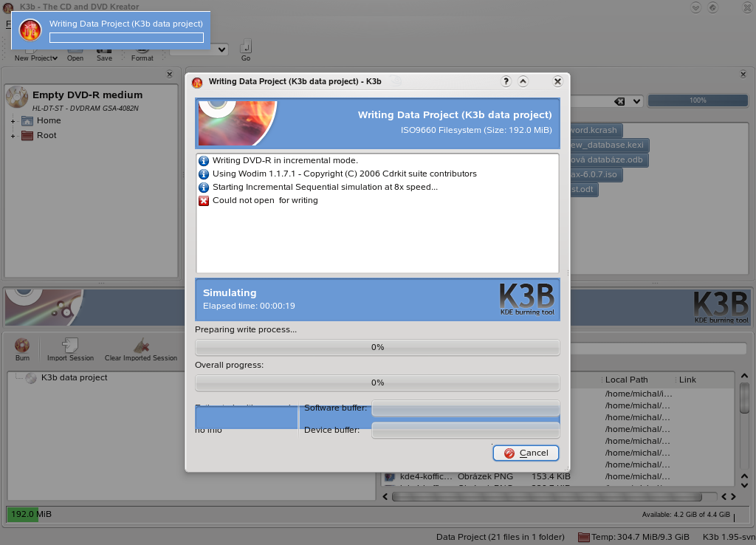Click Clear Imported Session icon
This screenshot has height=545, width=756.
pyautogui.click(x=141, y=349)
